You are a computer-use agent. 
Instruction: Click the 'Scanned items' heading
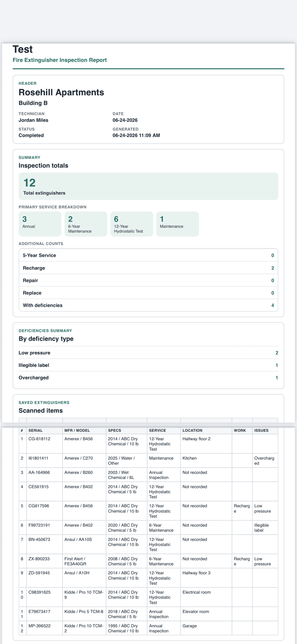coord(41,410)
